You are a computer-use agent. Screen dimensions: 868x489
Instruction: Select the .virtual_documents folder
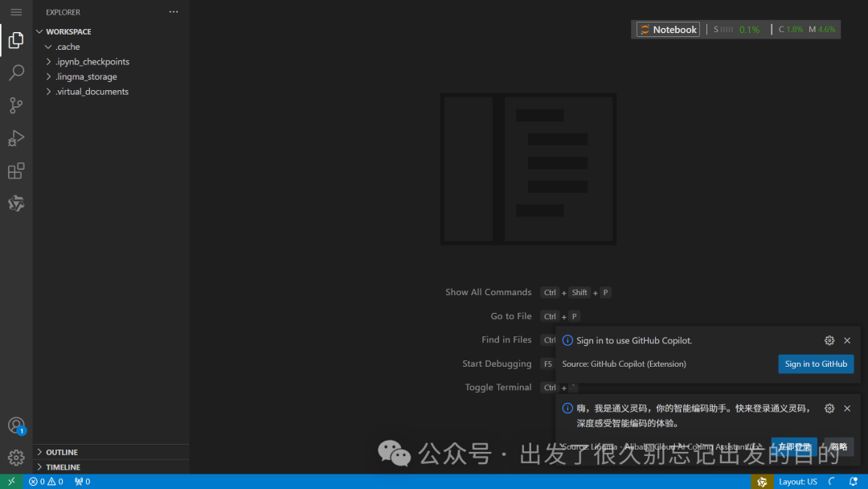[91, 91]
